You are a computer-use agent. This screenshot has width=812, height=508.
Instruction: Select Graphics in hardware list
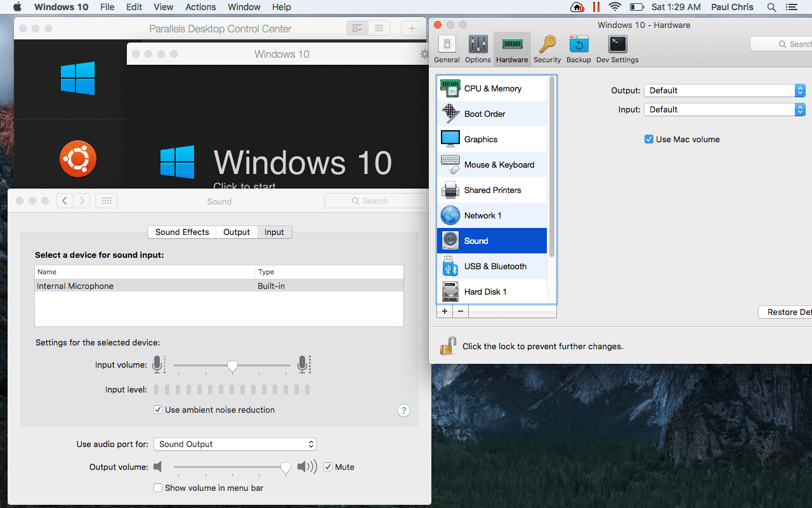[492, 139]
